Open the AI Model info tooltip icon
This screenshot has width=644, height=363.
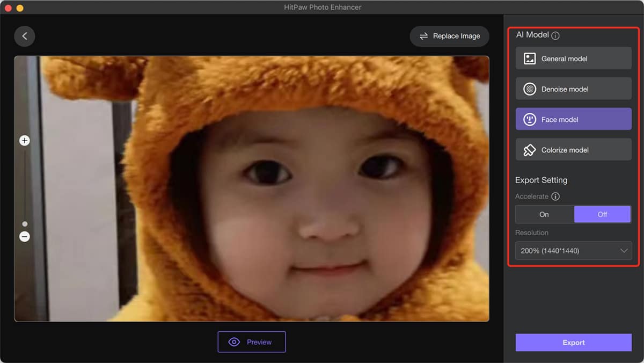click(555, 35)
